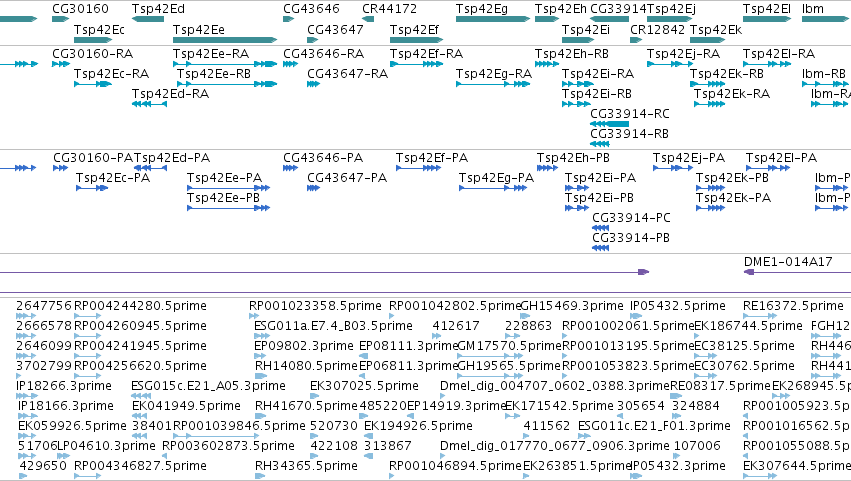
Task: Click transcript Tsp42Eg-RA
Action: point(493,74)
